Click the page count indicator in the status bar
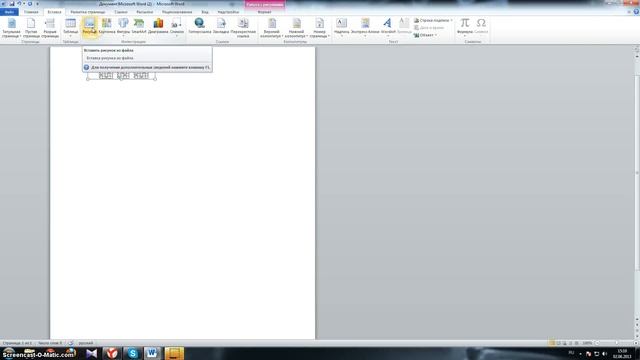The image size is (640, 360). click(17, 343)
